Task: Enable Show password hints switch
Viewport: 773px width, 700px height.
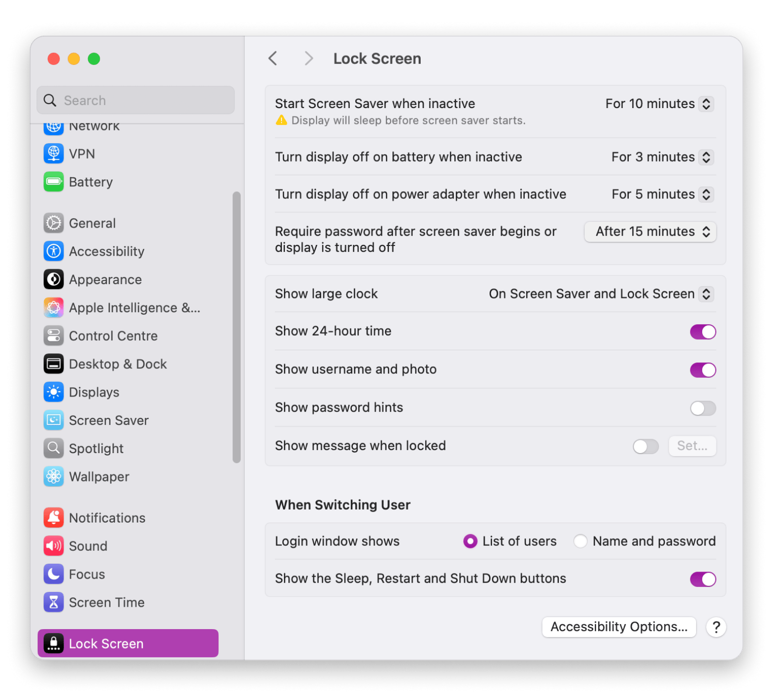Action: pos(703,408)
